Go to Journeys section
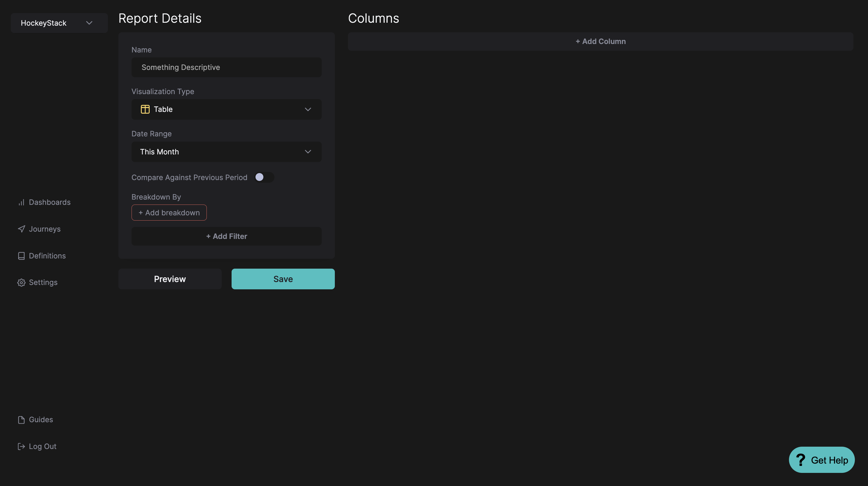This screenshot has height=486, width=868. tap(39, 229)
